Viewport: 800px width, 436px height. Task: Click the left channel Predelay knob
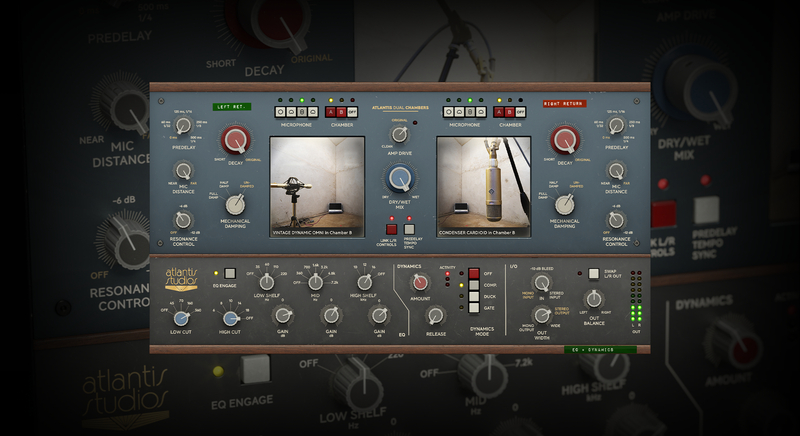coord(183,125)
